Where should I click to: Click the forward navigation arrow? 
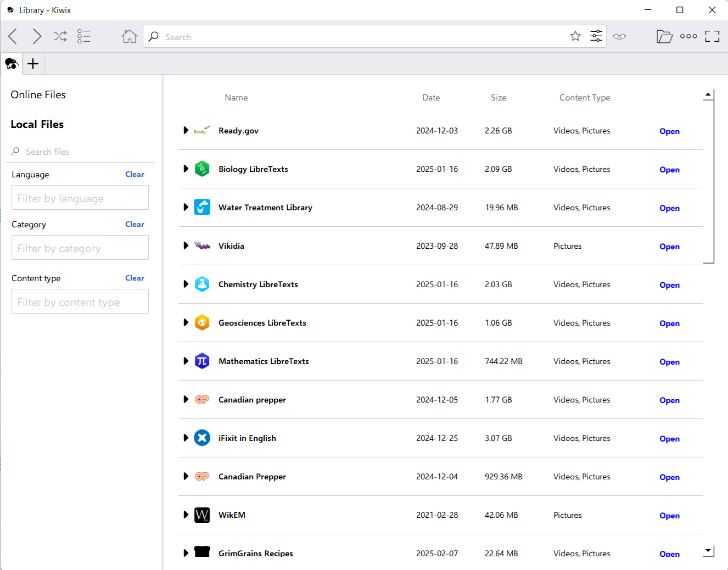[37, 37]
